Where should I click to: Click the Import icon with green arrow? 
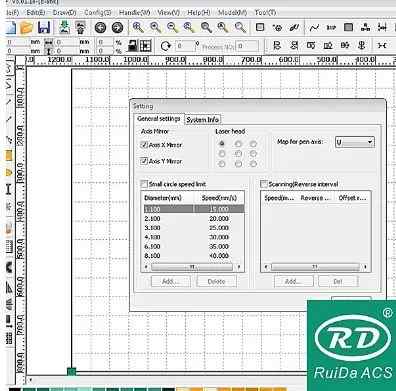[64, 27]
